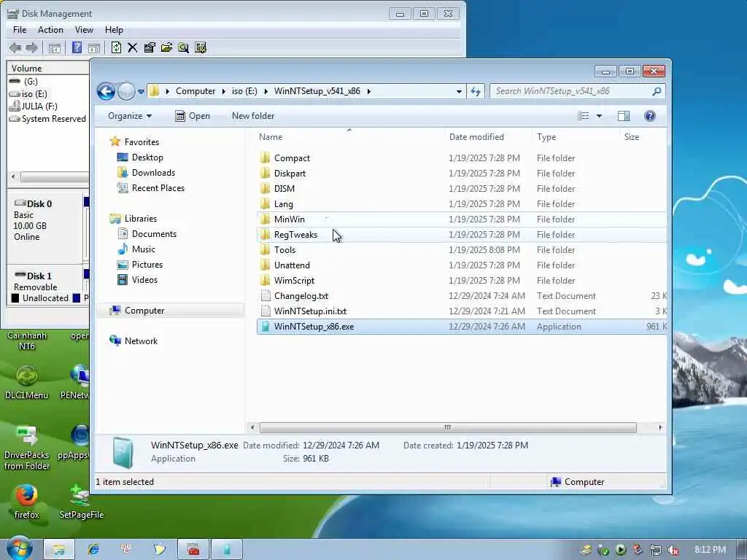Select Documents library

(x=147, y=234)
